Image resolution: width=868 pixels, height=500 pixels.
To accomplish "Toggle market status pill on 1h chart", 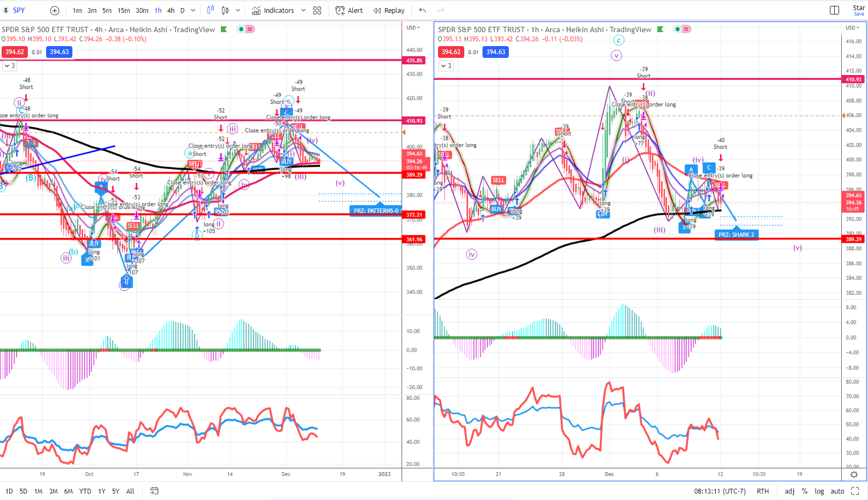I will click(x=682, y=29).
